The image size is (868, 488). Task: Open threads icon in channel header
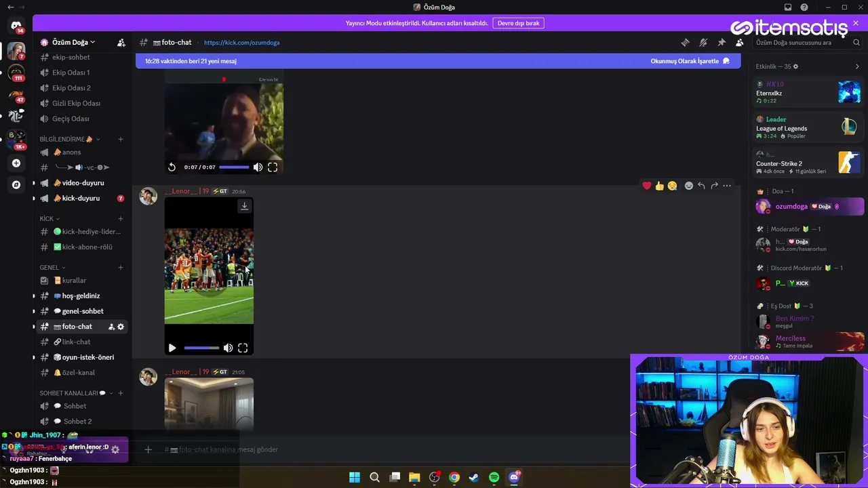(685, 42)
